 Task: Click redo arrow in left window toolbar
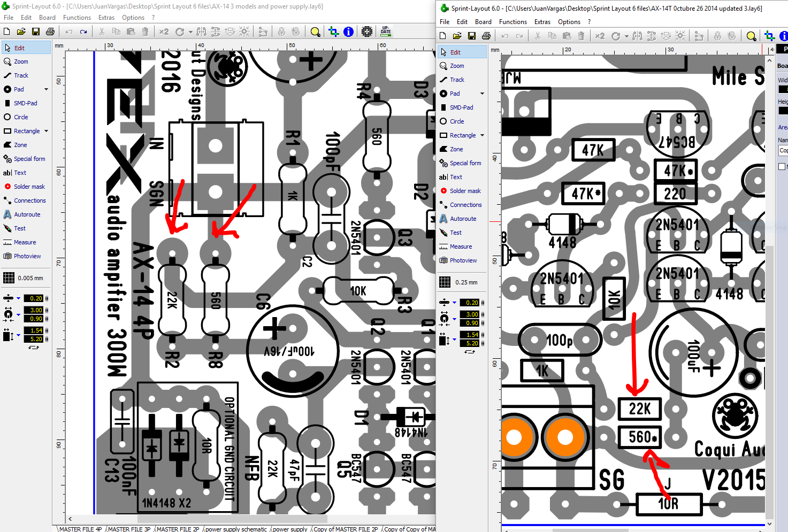point(83,32)
